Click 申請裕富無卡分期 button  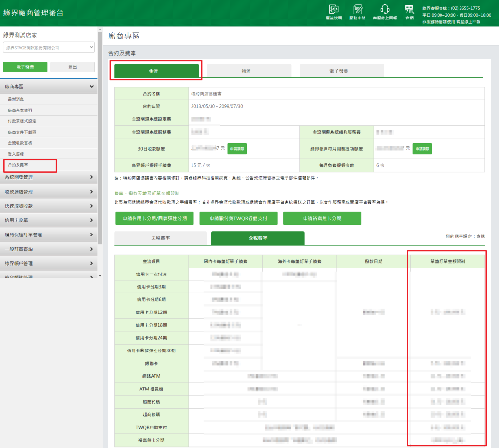(x=322, y=218)
